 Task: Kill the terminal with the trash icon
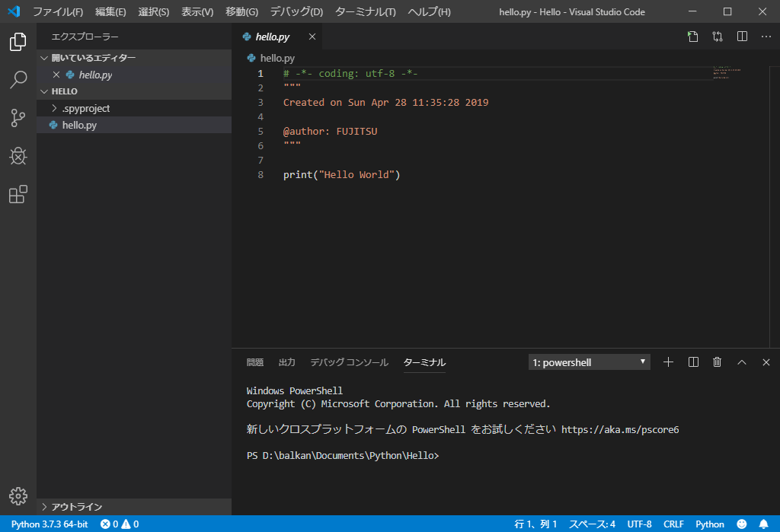click(717, 362)
